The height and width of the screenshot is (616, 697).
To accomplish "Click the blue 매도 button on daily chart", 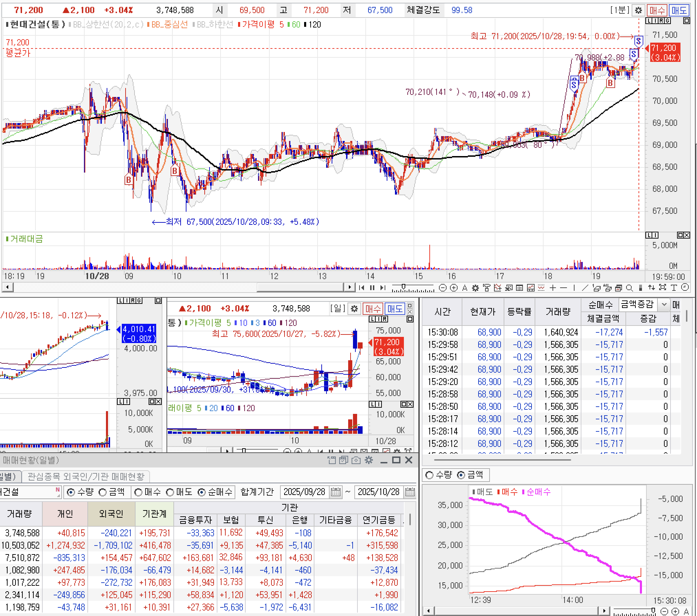I will 395,309.
